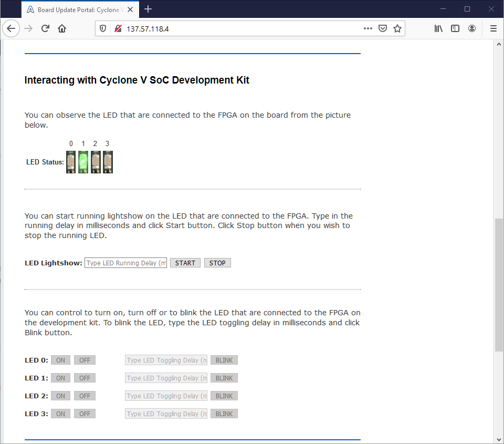Toggle the sidebar view icon
The image size is (504, 444).
pos(455,28)
